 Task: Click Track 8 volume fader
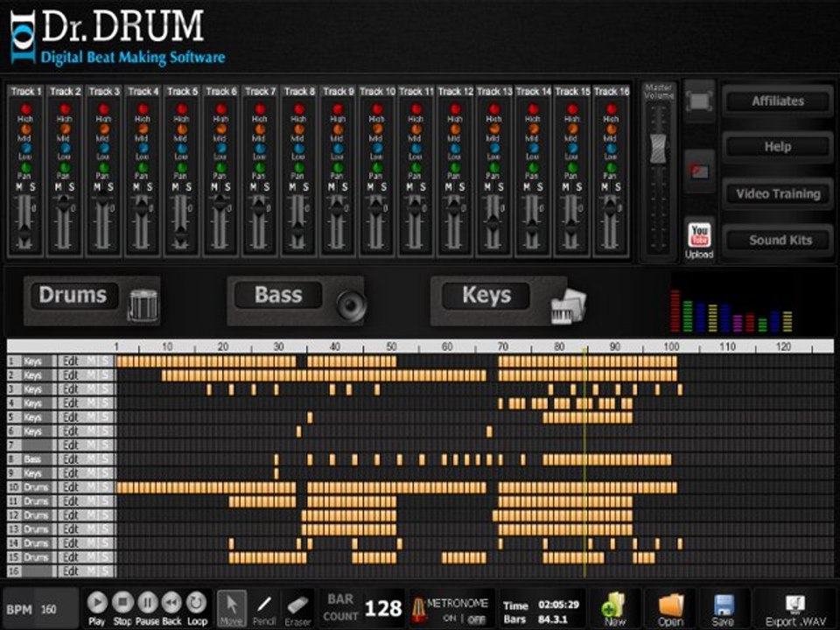coord(298,230)
